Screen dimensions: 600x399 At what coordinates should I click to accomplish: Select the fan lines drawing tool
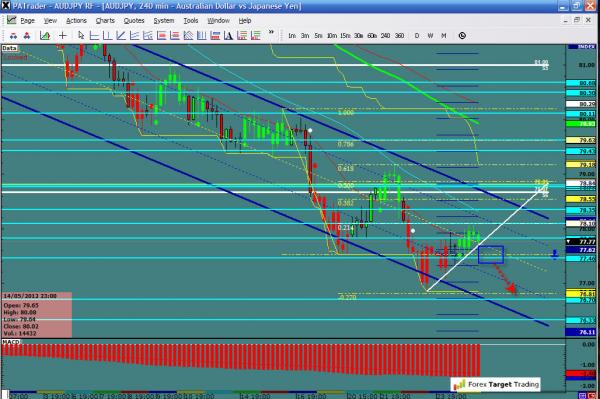148,36
